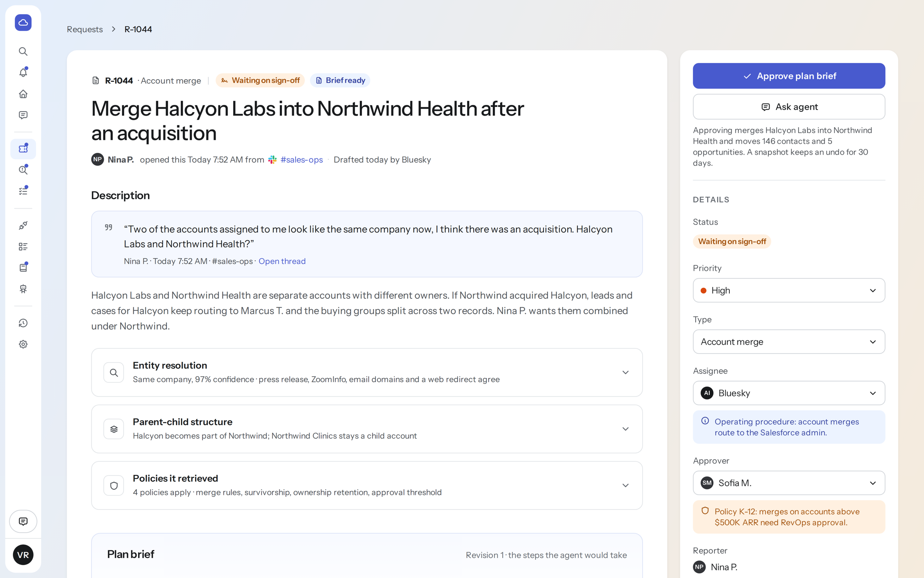Open the checklist tasks icon

(x=23, y=191)
